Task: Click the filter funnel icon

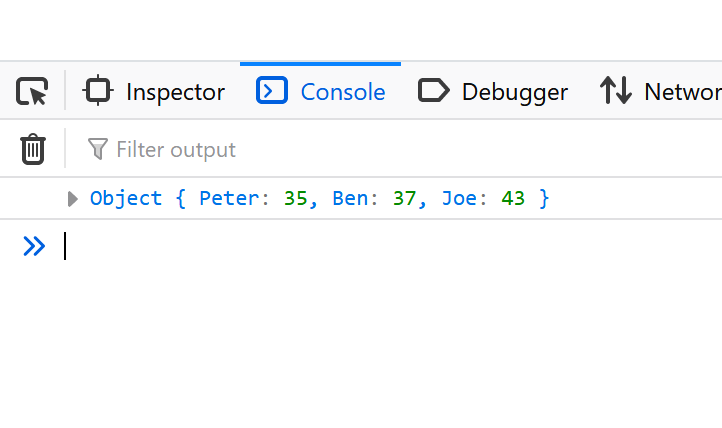Action: [97, 149]
